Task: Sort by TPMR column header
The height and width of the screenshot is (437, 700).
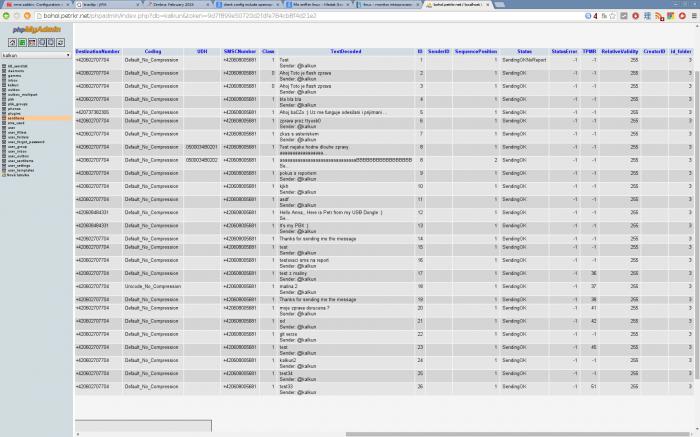Action: [589, 52]
